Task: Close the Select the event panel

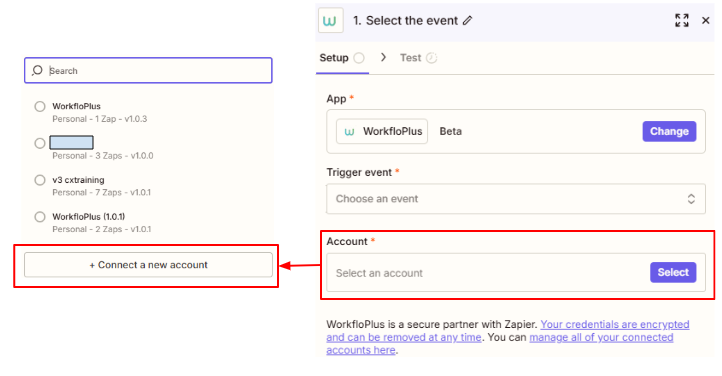Action: pyautogui.click(x=705, y=20)
